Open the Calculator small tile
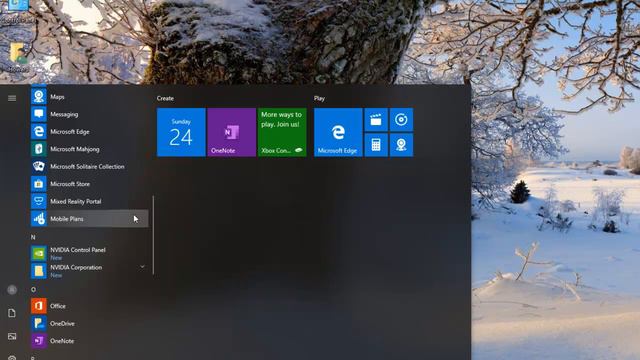640x360 pixels. click(376, 145)
